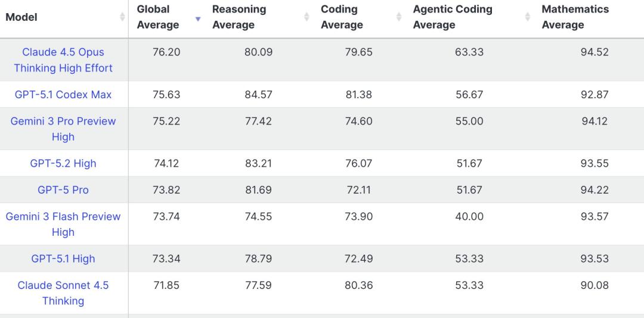Click the sort arrows beside Model header
The image size is (644, 318).
pos(123,17)
